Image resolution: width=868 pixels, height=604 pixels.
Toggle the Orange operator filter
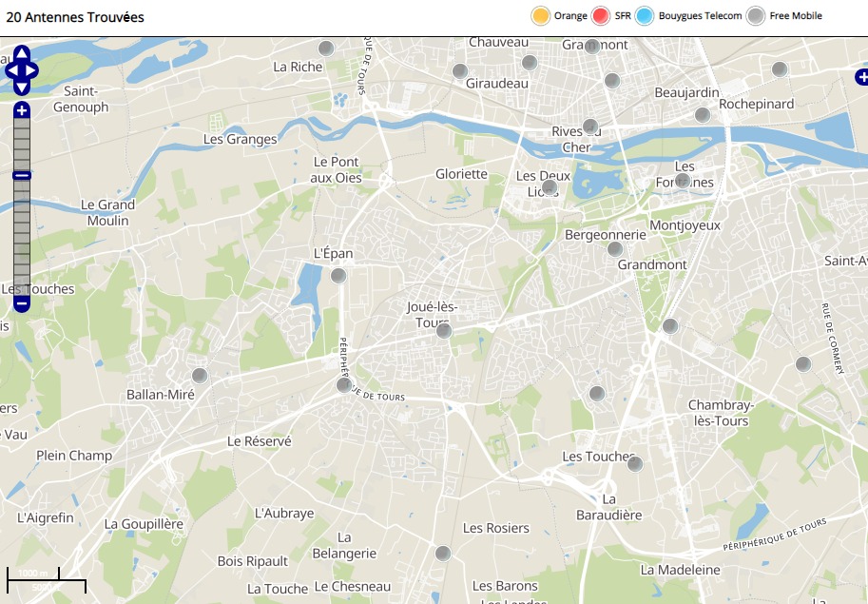coord(541,16)
